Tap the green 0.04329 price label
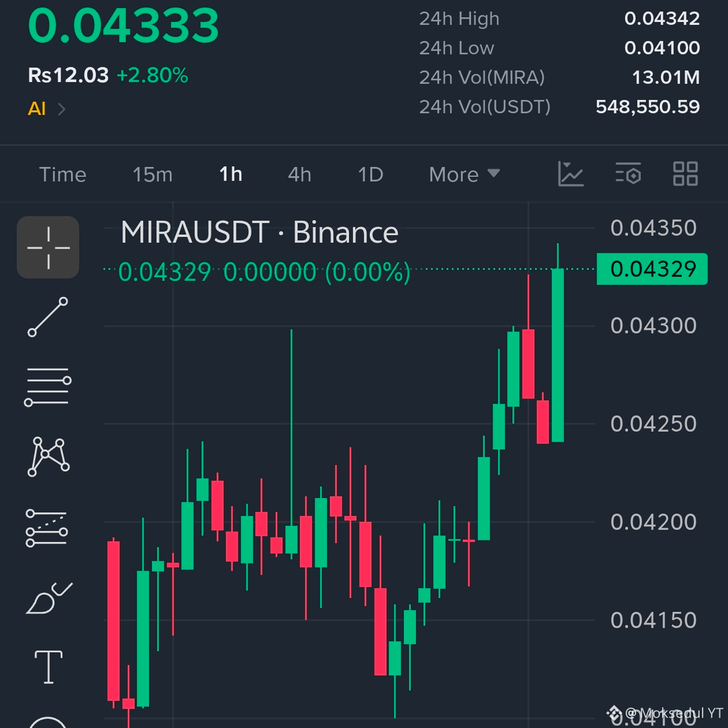The height and width of the screenshot is (728, 728). click(x=652, y=269)
